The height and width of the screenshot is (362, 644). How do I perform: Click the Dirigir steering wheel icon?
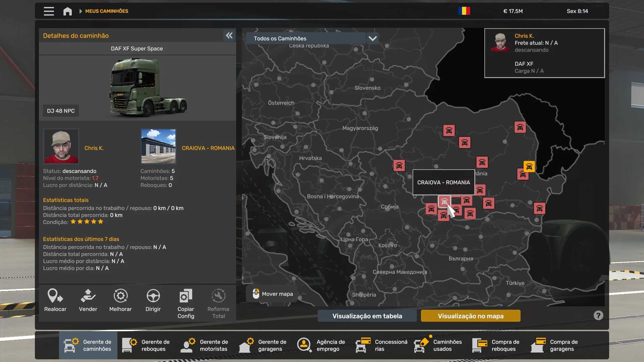[153, 296]
